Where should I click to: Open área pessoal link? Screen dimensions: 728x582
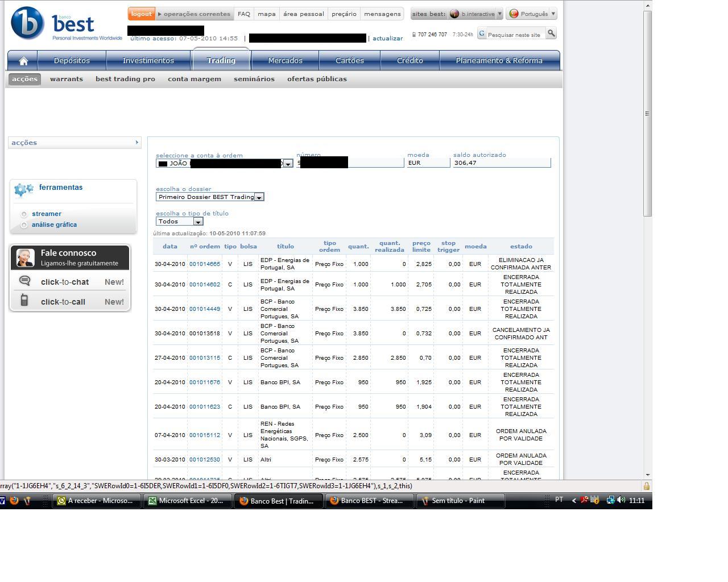[304, 14]
